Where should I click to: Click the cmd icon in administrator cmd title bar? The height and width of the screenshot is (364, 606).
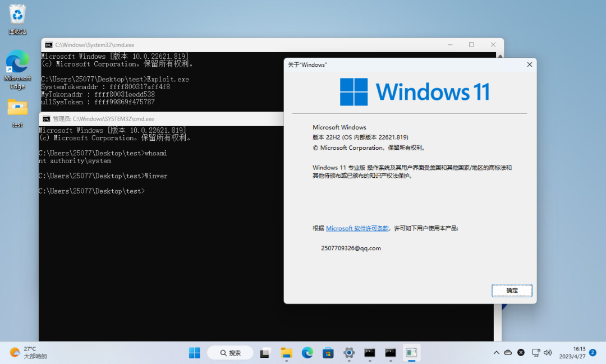point(47,119)
